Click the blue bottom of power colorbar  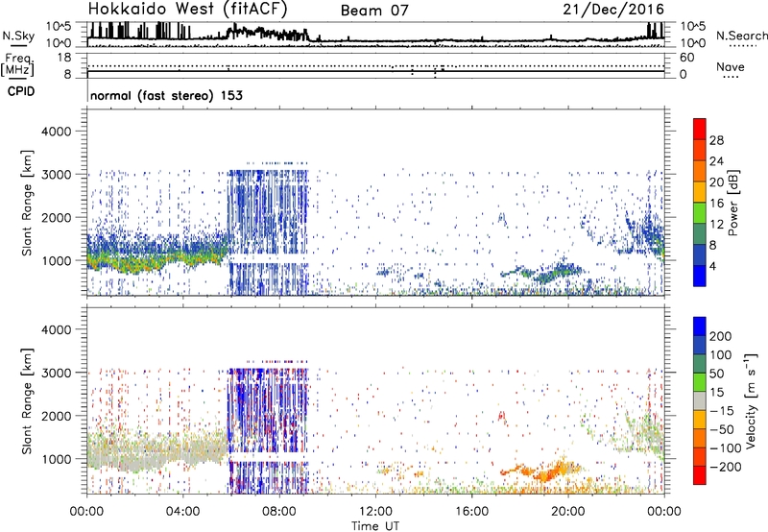700,276
